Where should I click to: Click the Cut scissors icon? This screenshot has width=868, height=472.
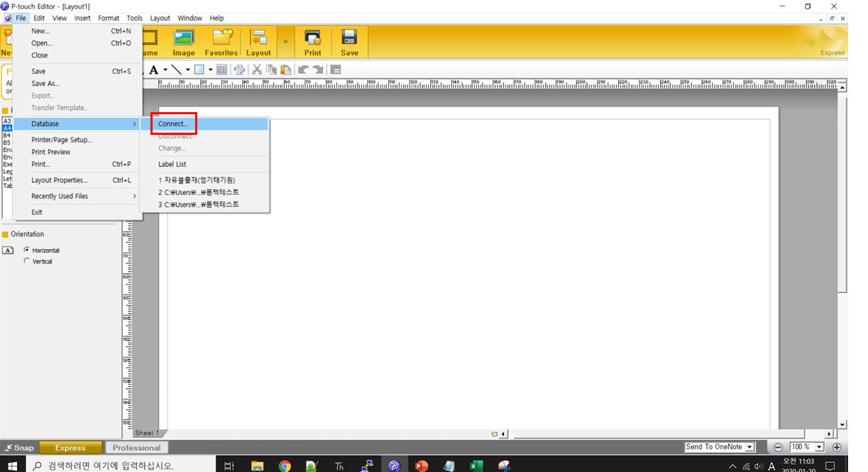[258, 70]
